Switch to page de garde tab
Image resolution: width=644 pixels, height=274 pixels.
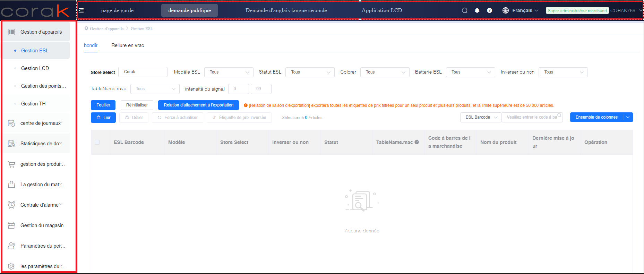pyautogui.click(x=117, y=10)
